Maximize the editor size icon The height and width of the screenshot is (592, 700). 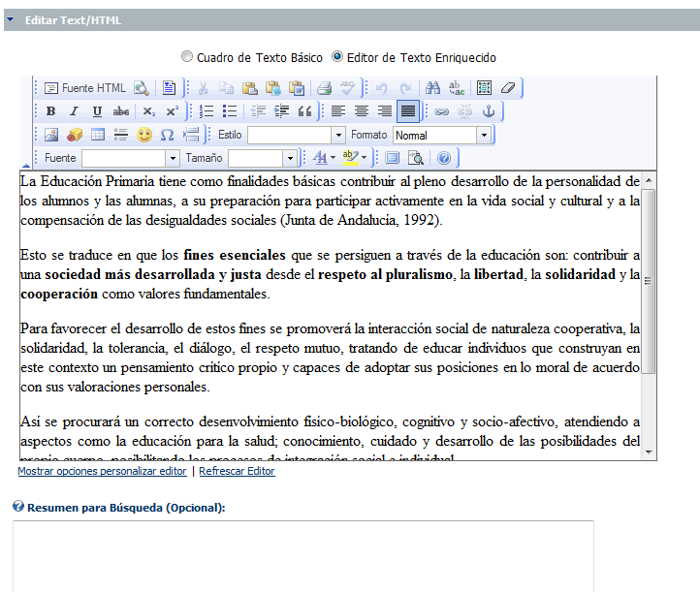click(392, 158)
